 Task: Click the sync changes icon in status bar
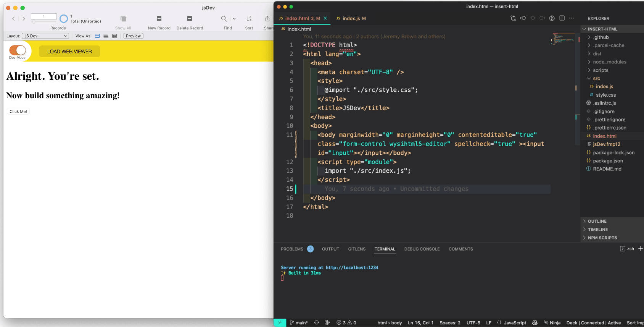click(316, 323)
